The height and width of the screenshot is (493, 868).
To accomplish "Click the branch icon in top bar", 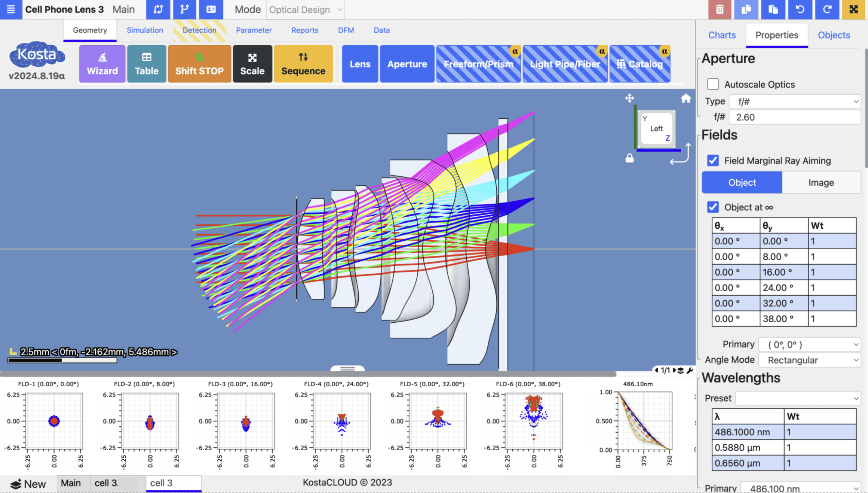I will point(184,9).
